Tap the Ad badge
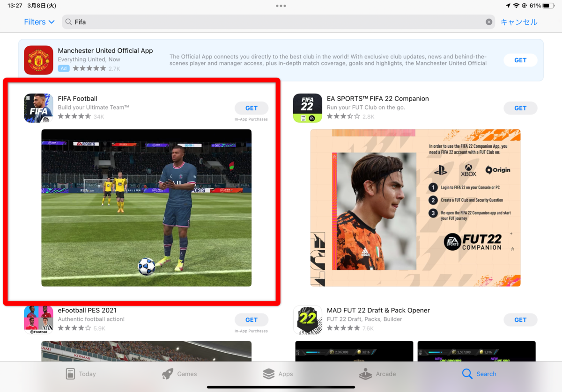562x392 pixels. [x=64, y=68]
